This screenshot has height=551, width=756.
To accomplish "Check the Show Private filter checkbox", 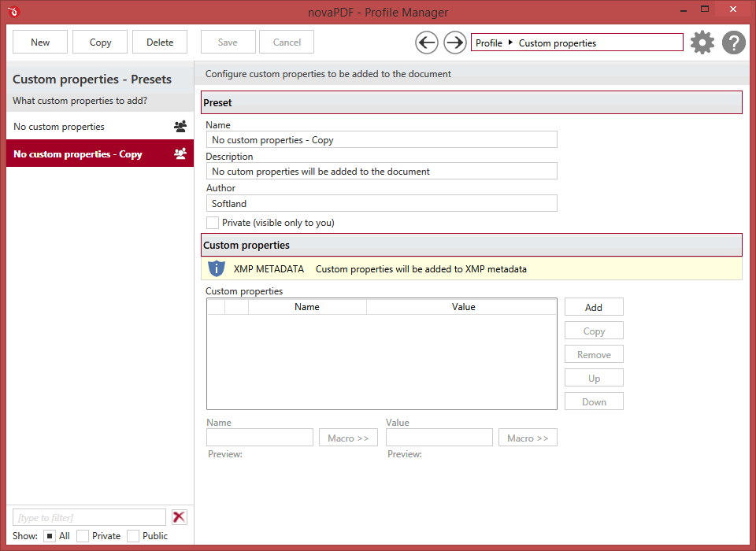I will 83,535.
